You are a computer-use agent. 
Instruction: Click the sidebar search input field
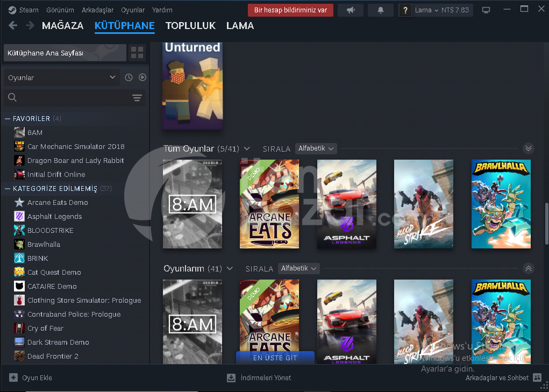click(75, 98)
